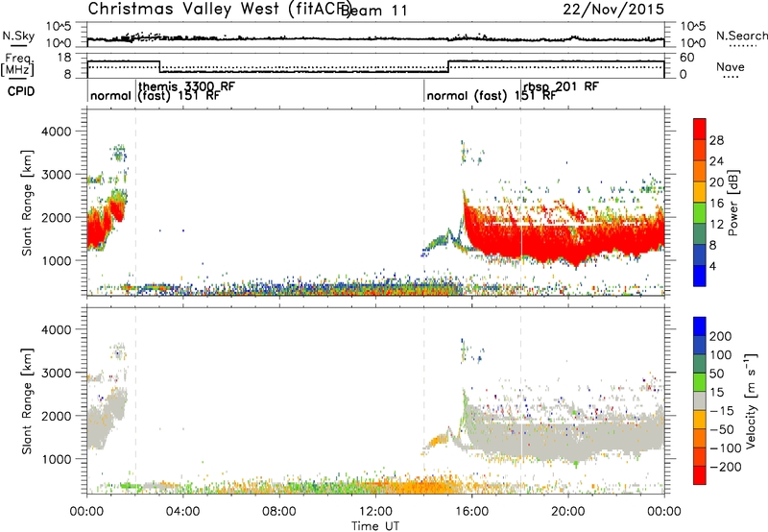Pick the red top segment of Power colorbar
Viewport: 768px width, 532px height.
[700, 129]
